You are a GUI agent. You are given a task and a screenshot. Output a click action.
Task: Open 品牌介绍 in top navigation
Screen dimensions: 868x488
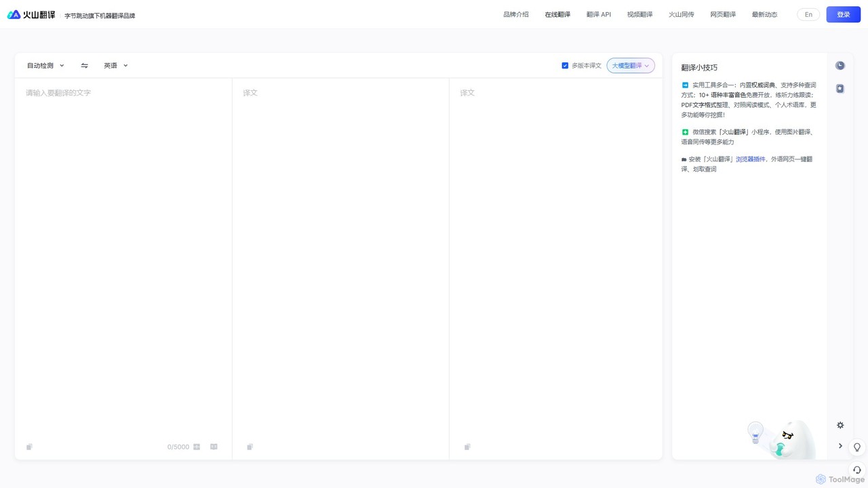click(x=515, y=14)
